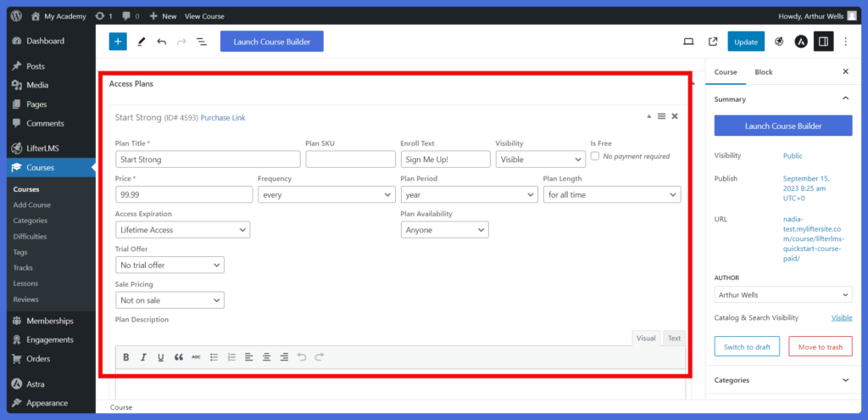Open the Visibility dropdown set to Visible
868x420 pixels.
pyautogui.click(x=540, y=160)
